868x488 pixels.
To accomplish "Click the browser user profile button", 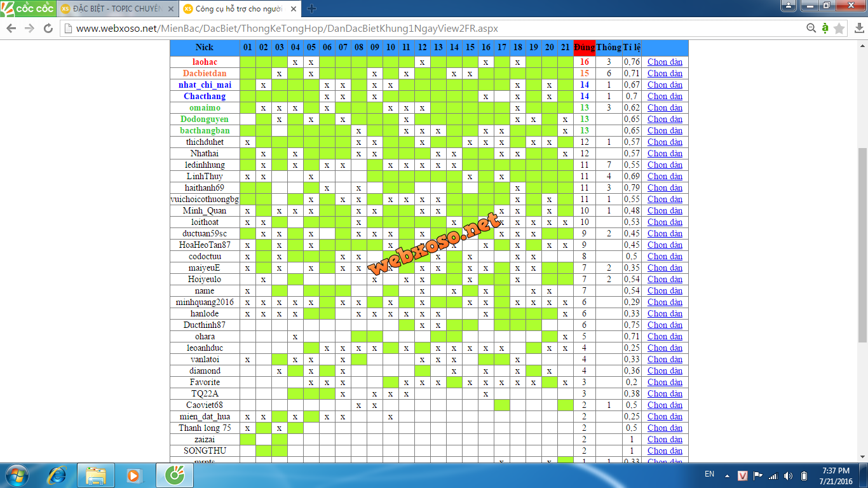I will point(788,6).
